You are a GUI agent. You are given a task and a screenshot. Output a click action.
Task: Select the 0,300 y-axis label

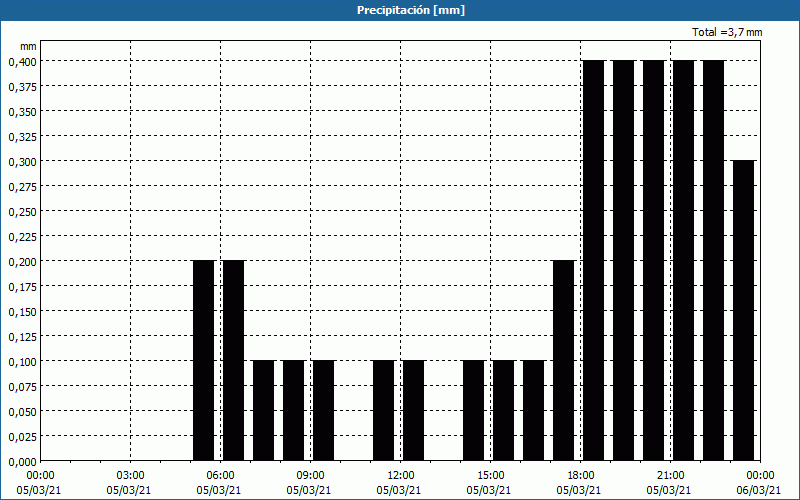pyautogui.click(x=22, y=162)
